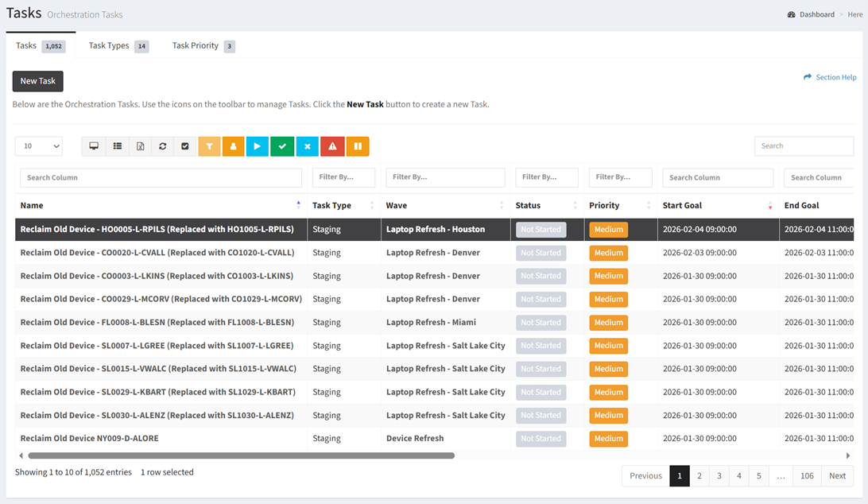The width and height of the screenshot is (868, 504).
Task: Export tasks using the Excel file icon
Action: [x=140, y=146]
